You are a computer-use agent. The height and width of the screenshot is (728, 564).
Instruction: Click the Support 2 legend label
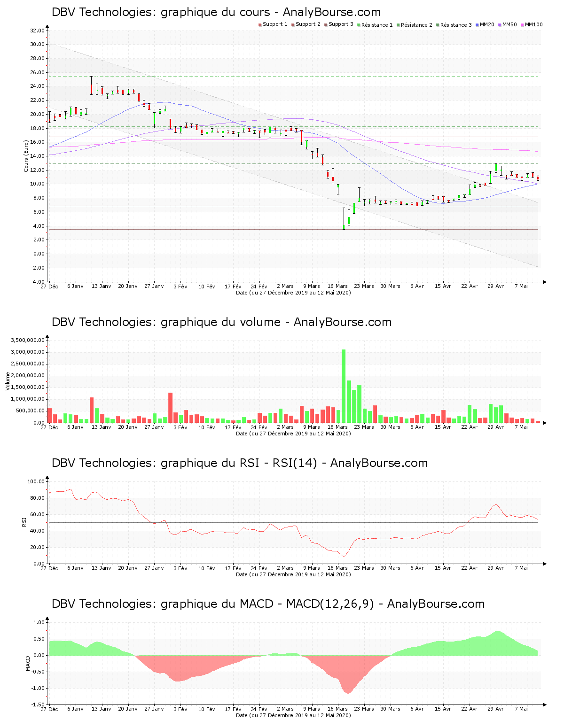coord(308,24)
